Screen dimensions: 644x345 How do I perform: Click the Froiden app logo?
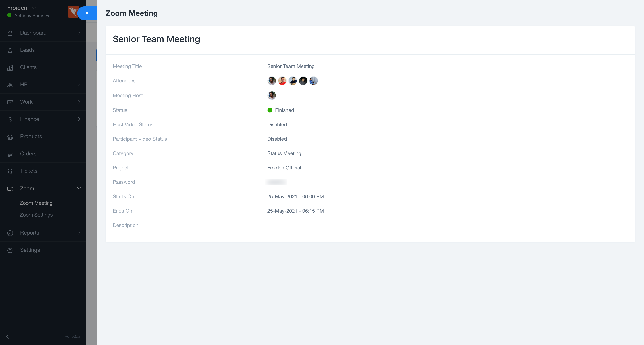[73, 12]
